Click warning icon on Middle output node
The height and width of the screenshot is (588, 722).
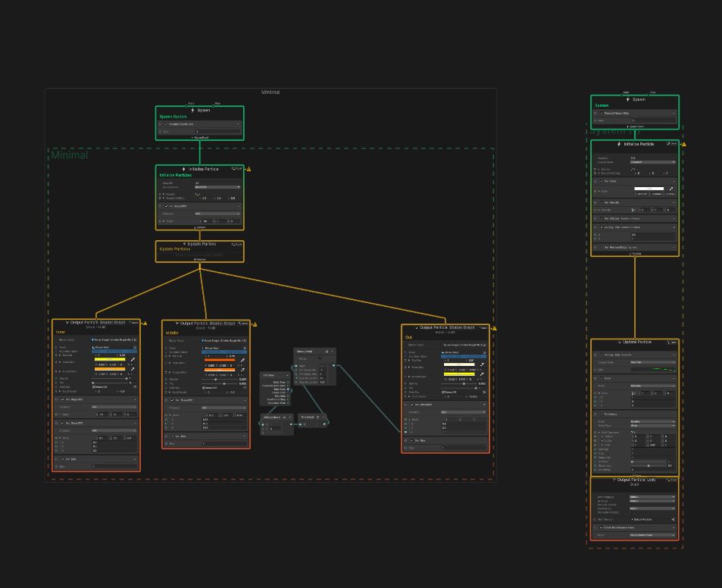[x=255, y=324]
